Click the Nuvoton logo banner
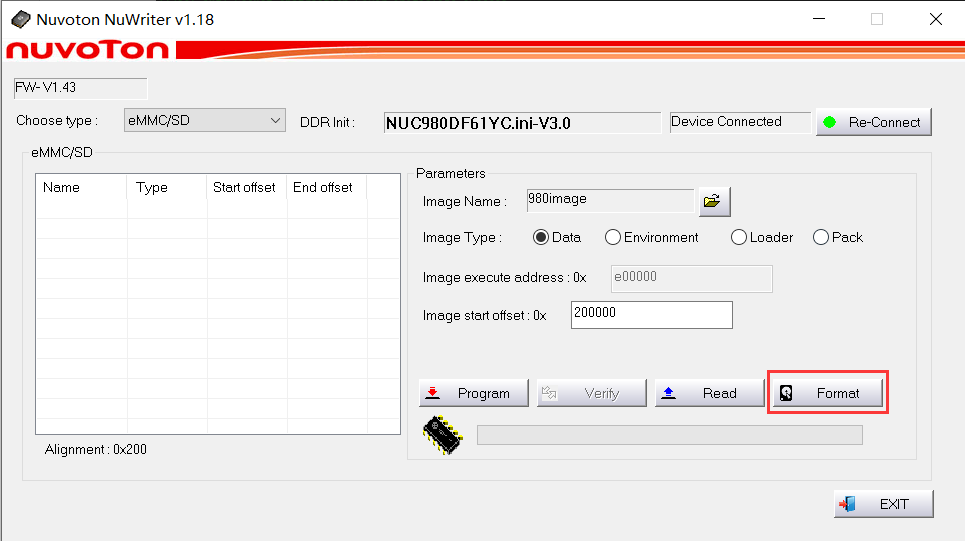Viewport: 965px width, 541px height. tap(87, 50)
